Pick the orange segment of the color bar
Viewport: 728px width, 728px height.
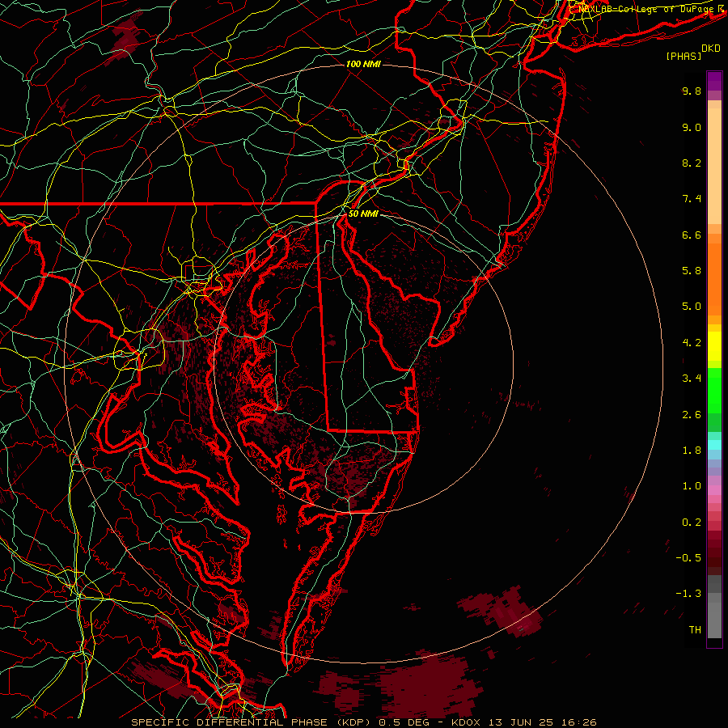coord(714,280)
